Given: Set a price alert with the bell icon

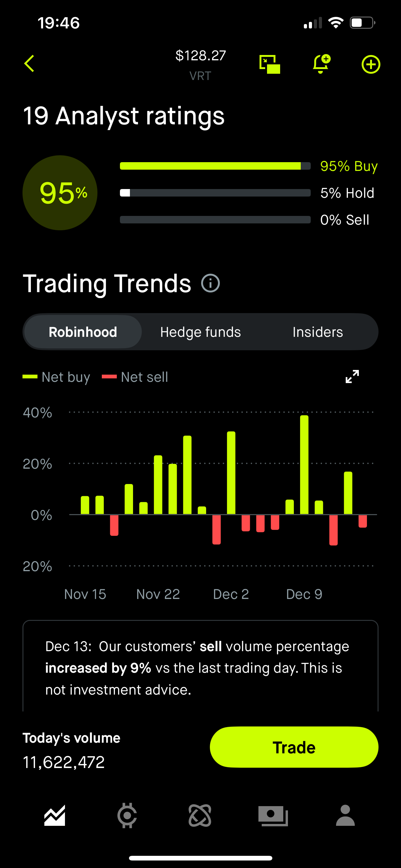Looking at the screenshot, I should (320, 64).
